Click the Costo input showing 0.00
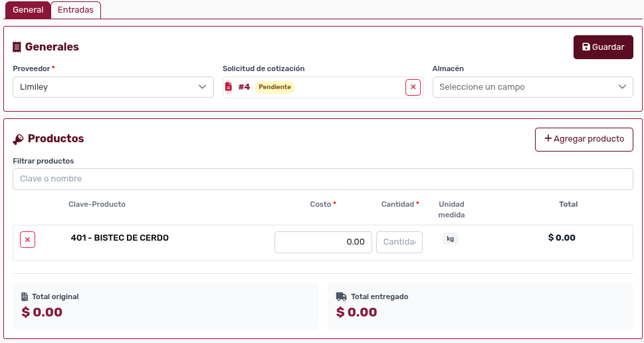The width and height of the screenshot is (644, 343). tap(323, 242)
